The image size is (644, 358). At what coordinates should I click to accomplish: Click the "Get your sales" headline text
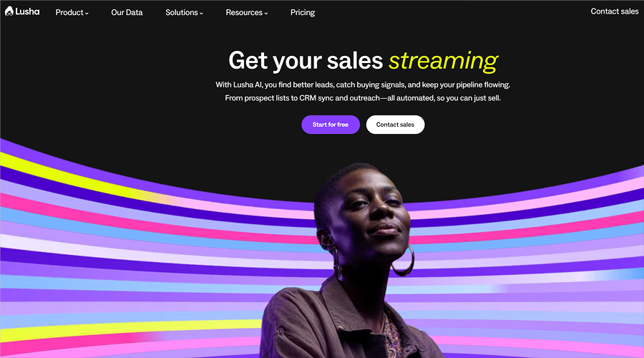pyautogui.click(x=306, y=61)
